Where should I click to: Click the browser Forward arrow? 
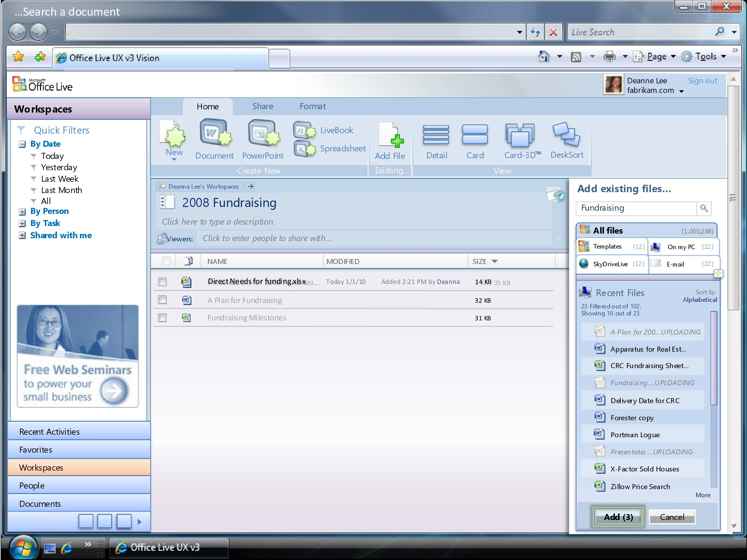(x=39, y=32)
